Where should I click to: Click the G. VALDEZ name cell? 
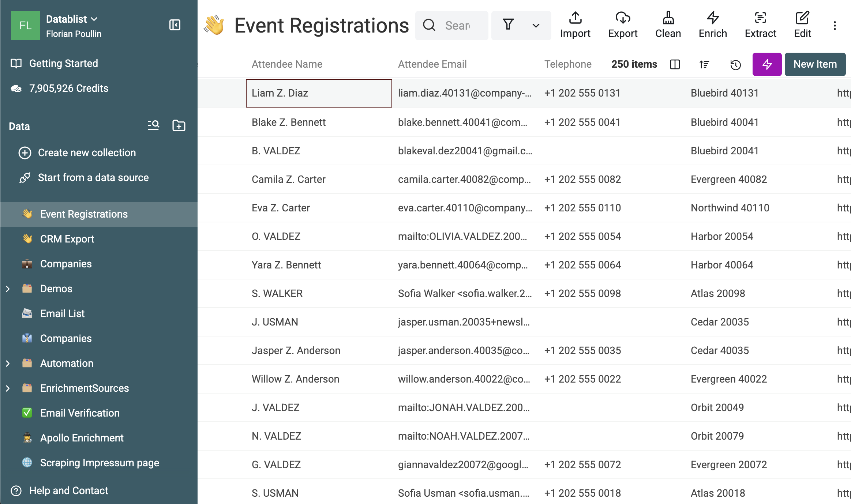click(319, 464)
